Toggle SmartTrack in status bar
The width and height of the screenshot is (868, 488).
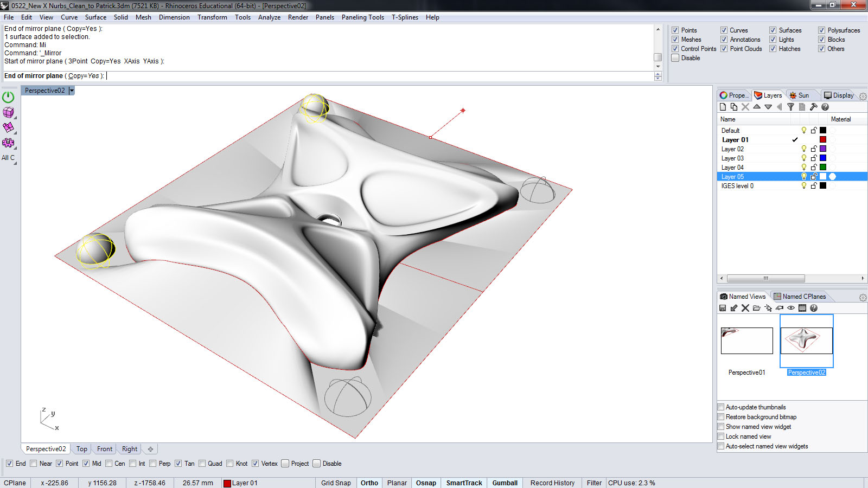(x=464, y=483)
